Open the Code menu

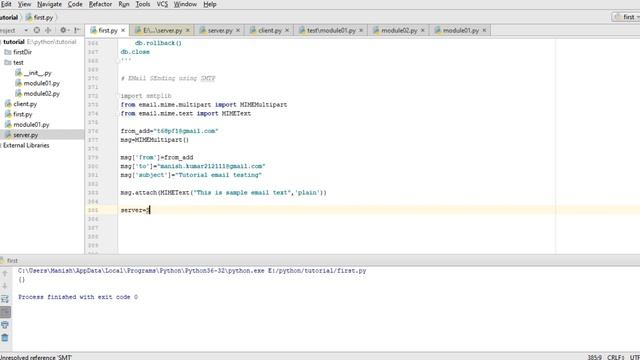(75, 4)
